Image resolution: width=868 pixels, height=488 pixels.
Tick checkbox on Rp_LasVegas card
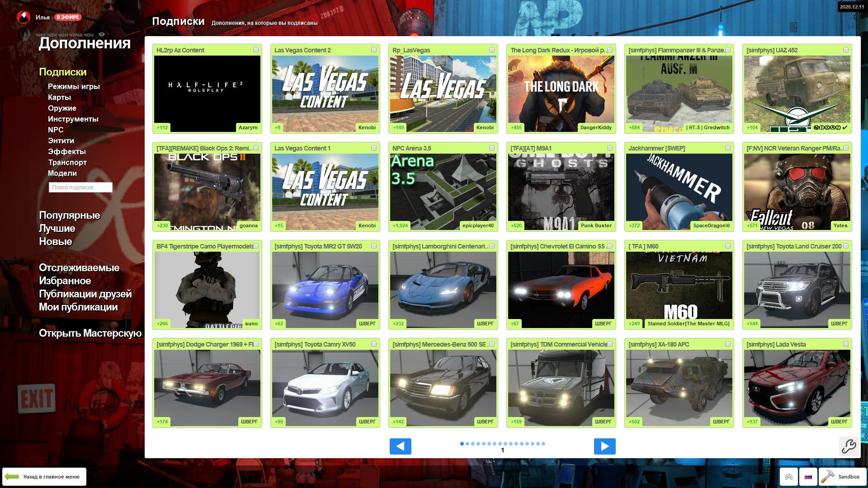[x=492, y=50]
